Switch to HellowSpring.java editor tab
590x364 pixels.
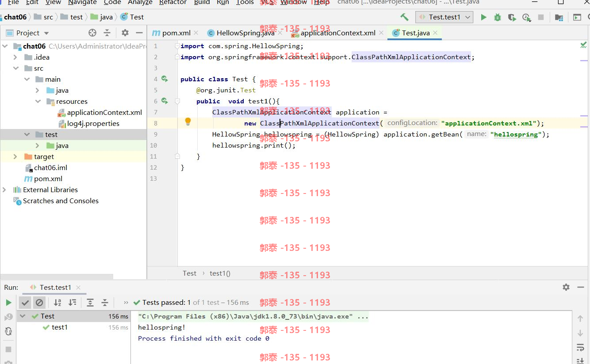pyautogui.click(x=245, y=33)
